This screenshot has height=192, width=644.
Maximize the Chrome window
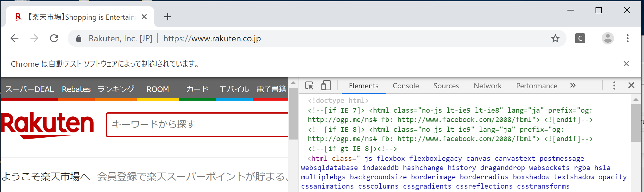599,10
